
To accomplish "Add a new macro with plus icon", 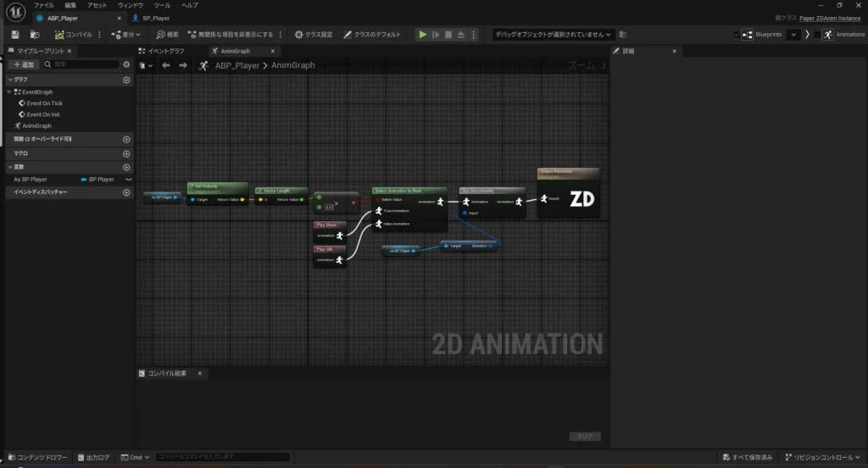I will point(126,154).
